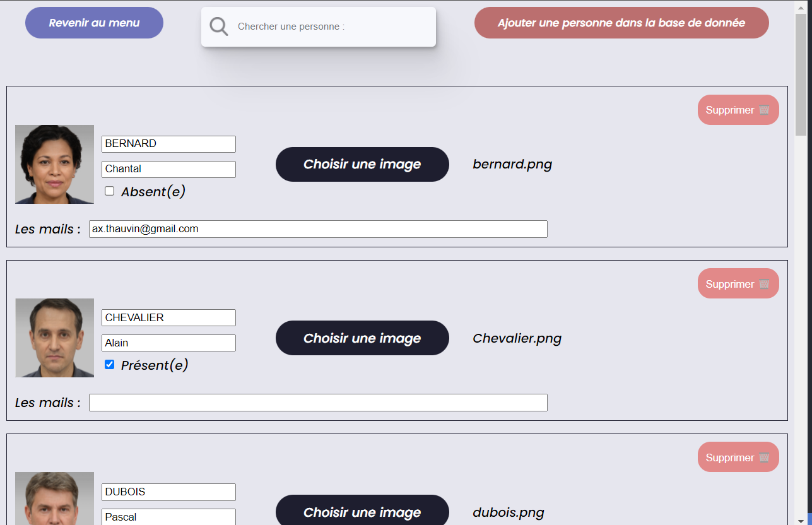Viewport: 812px width, 525px height.
Task: Click the BERNARD last name field
Action: point(168,144)
